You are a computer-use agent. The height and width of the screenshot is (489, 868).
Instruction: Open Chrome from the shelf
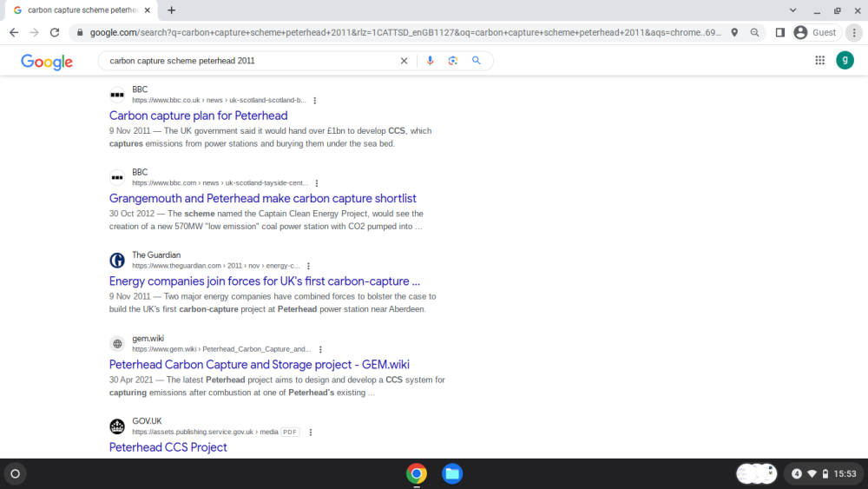[417, 474]
